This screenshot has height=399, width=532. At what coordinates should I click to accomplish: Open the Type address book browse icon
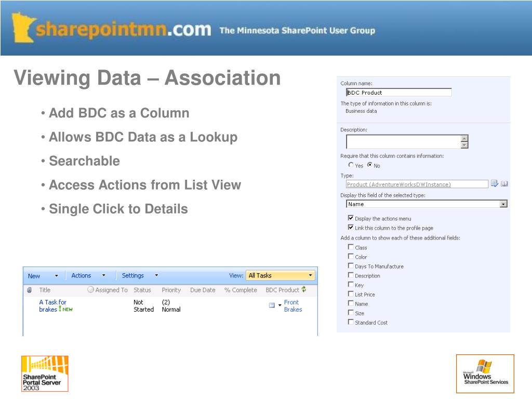[x=504, y=183]
